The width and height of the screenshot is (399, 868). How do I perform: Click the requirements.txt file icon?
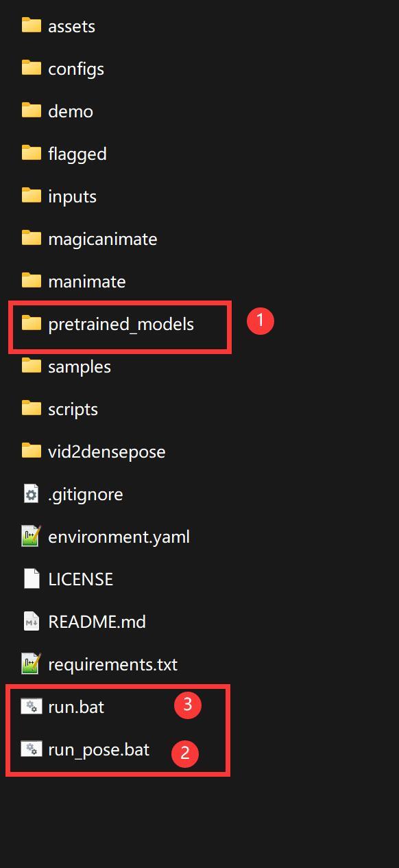pos(32,664)
